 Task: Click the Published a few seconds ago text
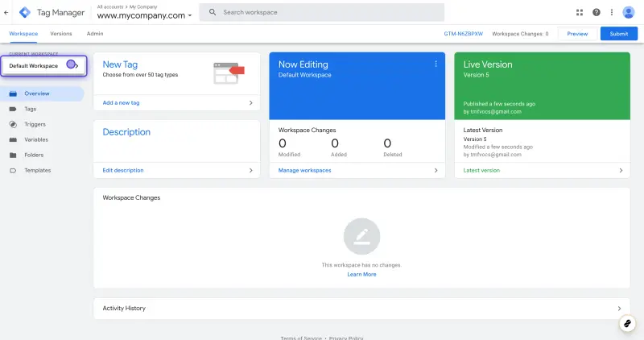pos(499,104)
